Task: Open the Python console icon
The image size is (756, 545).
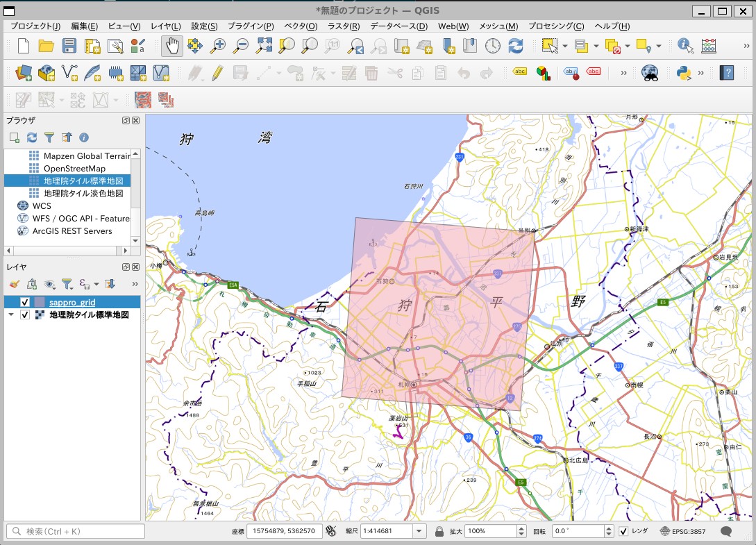Action: click(684, 74)
